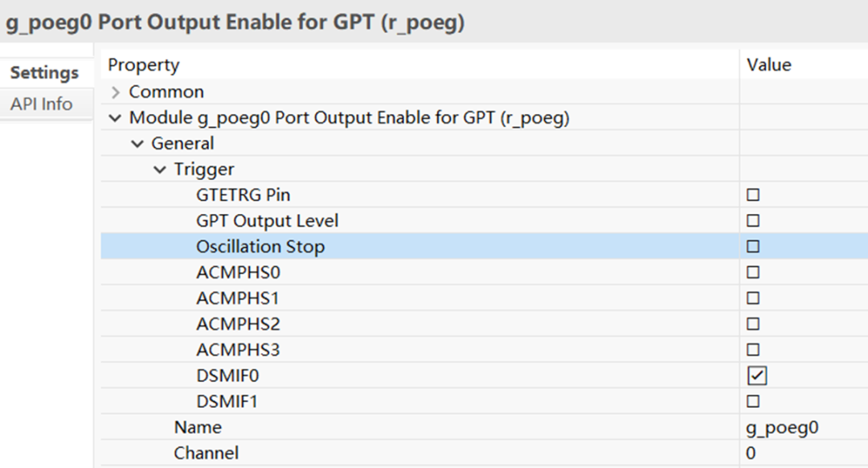This screenshot has height=468, width=868.
Task: Check the ACMPHS3 trigger checkbox
Action: pos(753,350)
